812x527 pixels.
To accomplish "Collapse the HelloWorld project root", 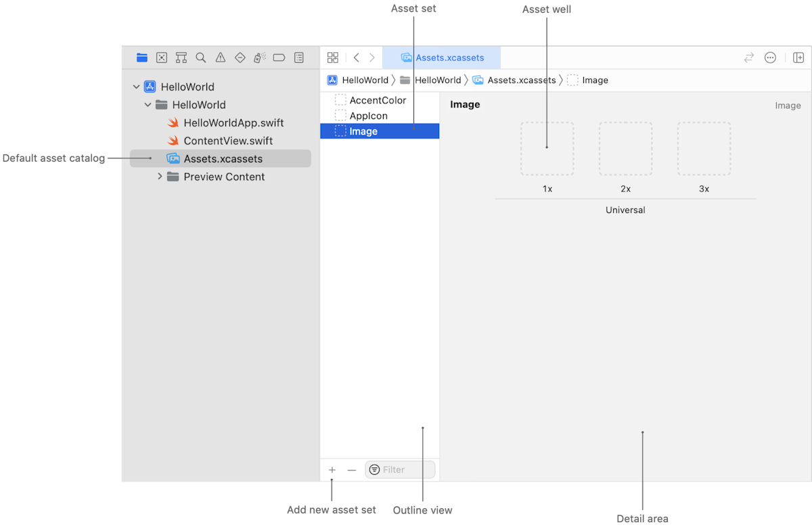I will coord(137,87).
